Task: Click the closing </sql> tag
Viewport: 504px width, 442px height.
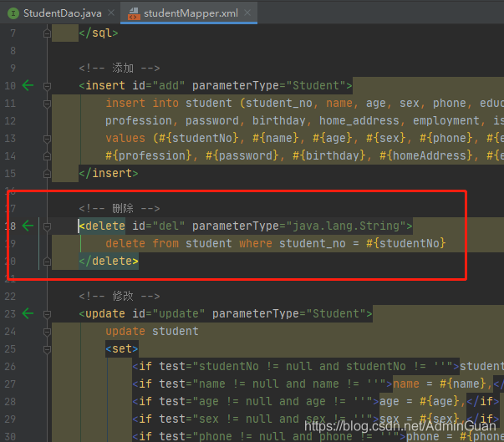Action: 99,33
